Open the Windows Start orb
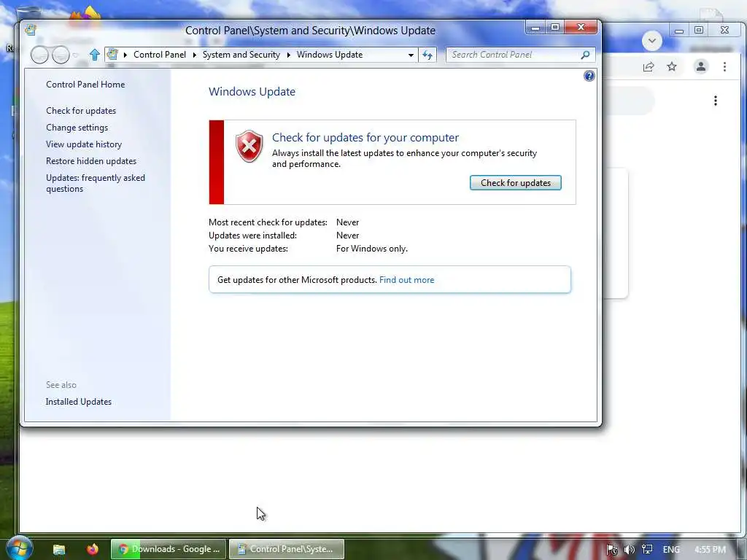The image size is (747, 560). 19,548
